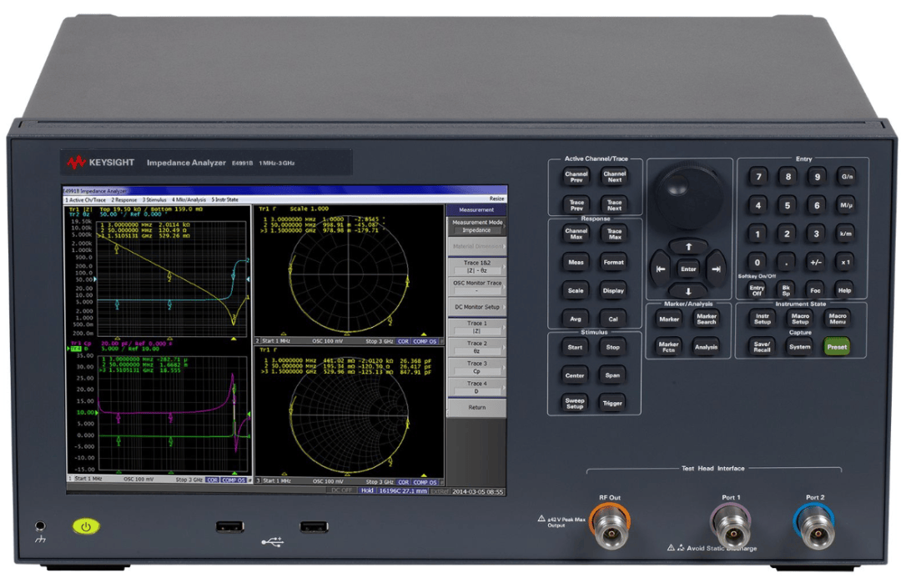Click the Return softkey
901x588 pixels.
click(x=476, y=407)
